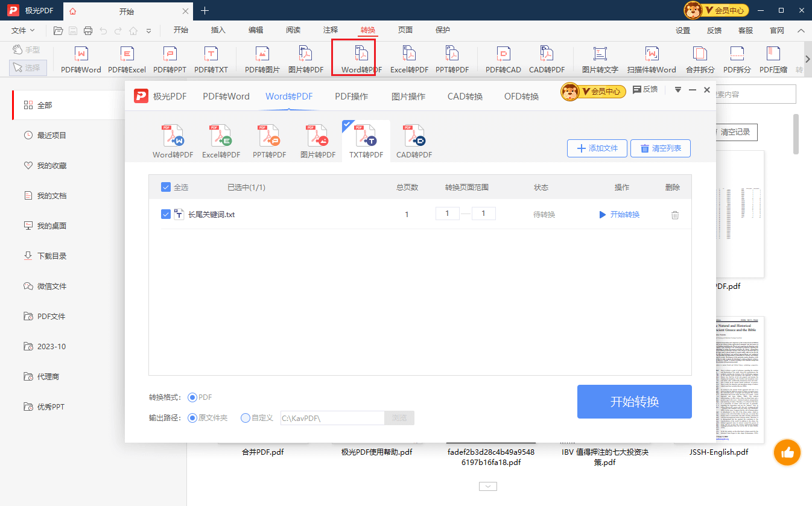
Task: Select the 图片转文字 tool
Action: coord(600,59)
